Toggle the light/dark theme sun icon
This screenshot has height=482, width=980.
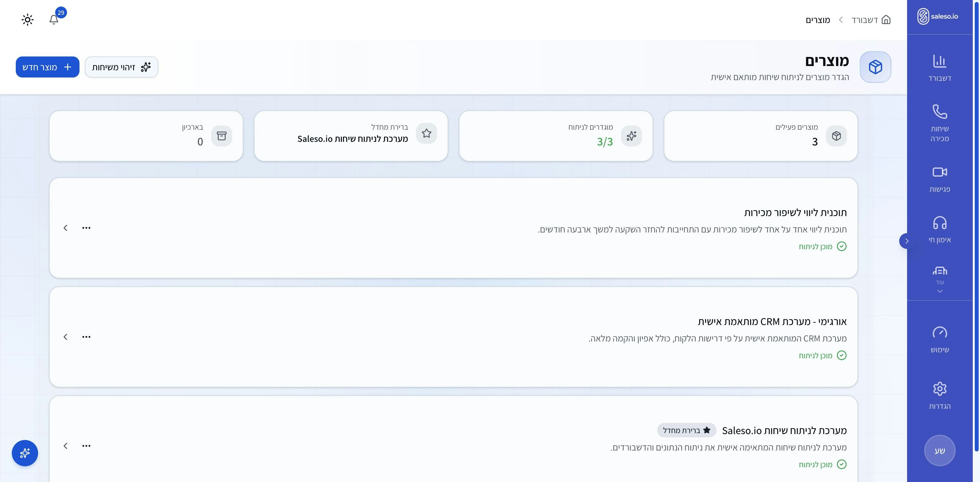click(x=27, y=20)
